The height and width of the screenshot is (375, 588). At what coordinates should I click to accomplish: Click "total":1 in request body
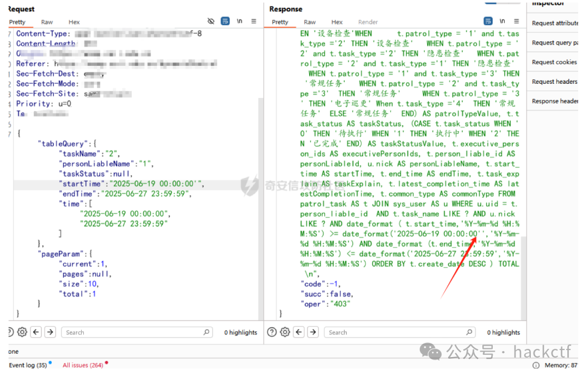coord(77,294)
